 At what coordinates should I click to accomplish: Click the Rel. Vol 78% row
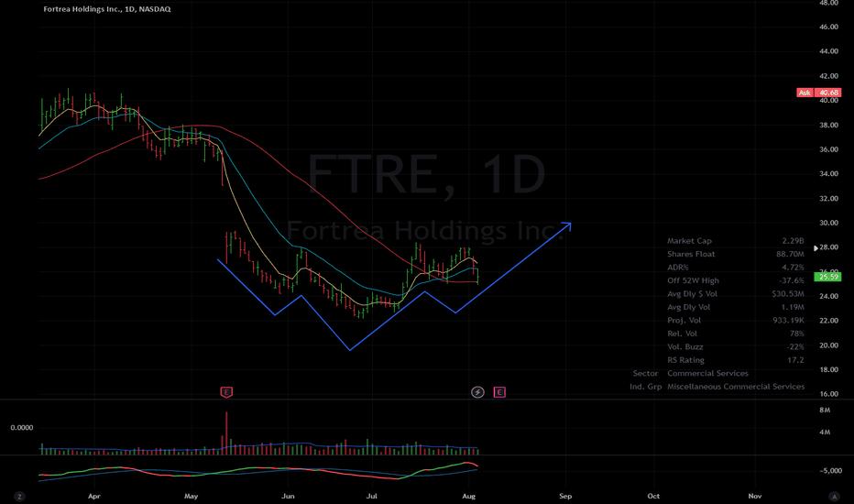[x=735, y=334]
